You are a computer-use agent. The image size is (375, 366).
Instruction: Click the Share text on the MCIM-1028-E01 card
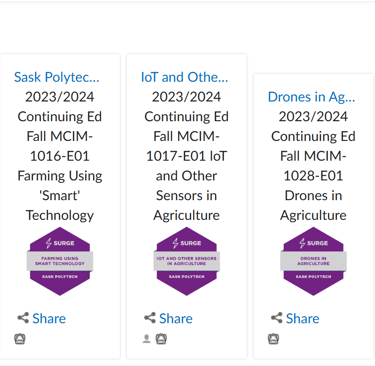coord(303,318)
